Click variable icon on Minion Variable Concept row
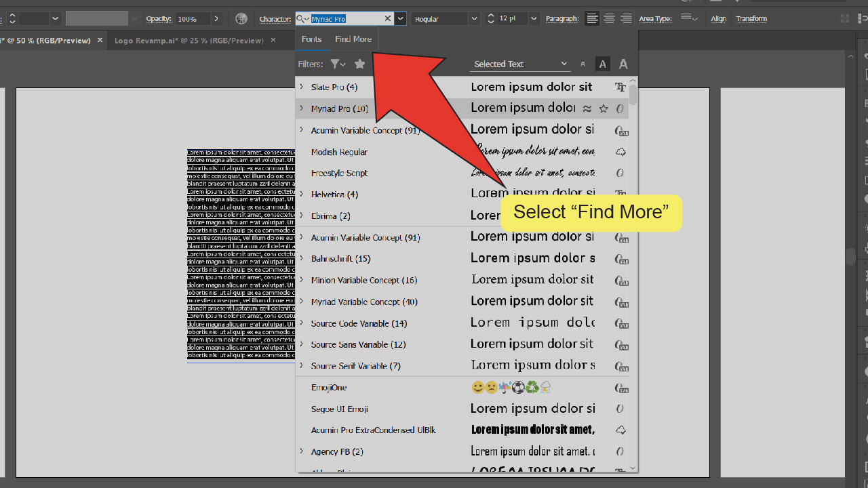868x488 pixels. 621,281
